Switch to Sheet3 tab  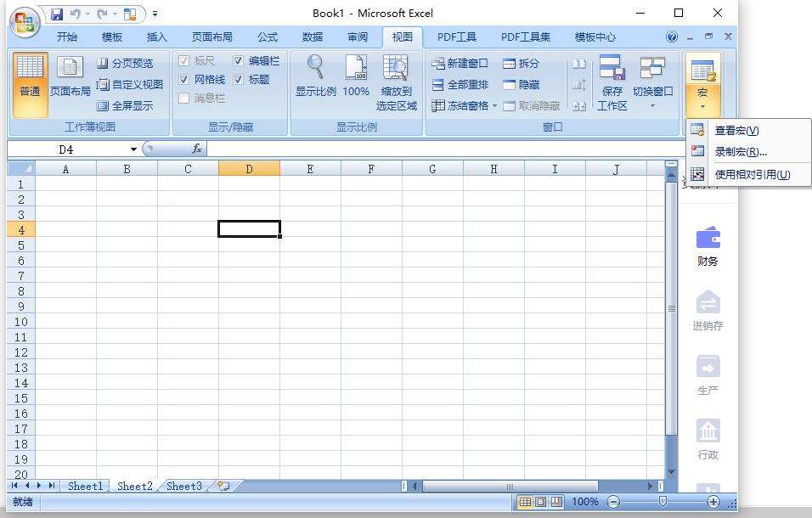coord(183,486)
